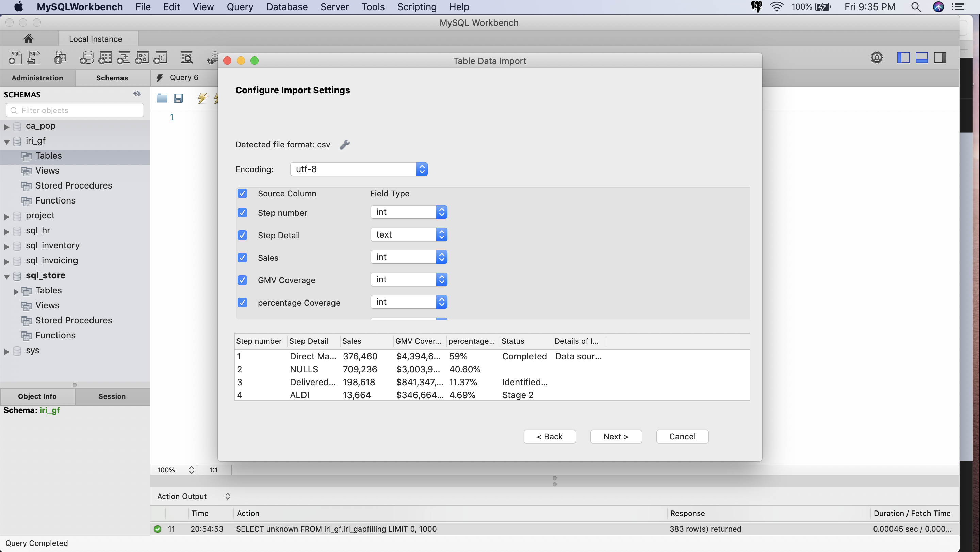Click the save script floppy icon
Image resolution: width=980 pixels, height=552 pixels.
tap(178, 99)
